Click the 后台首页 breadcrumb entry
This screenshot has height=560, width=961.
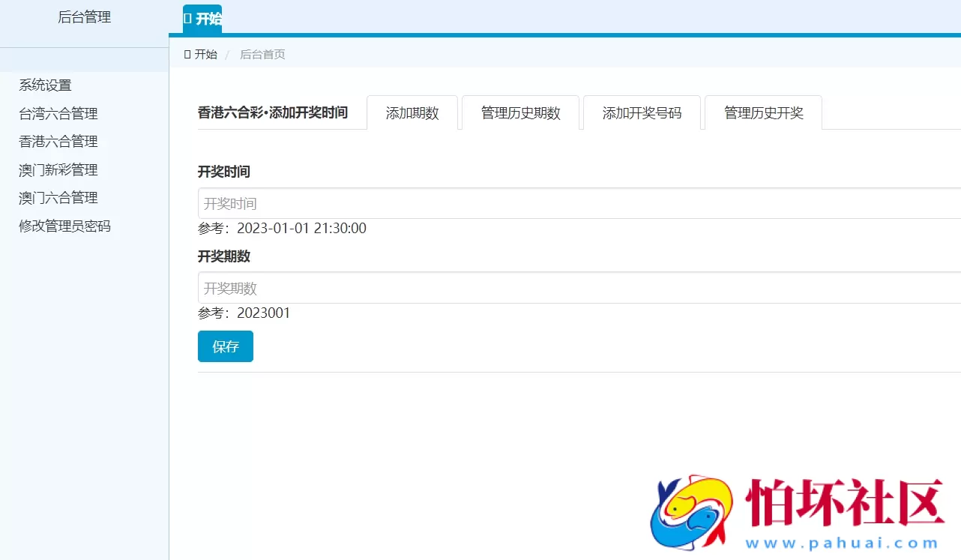point(262,54)
